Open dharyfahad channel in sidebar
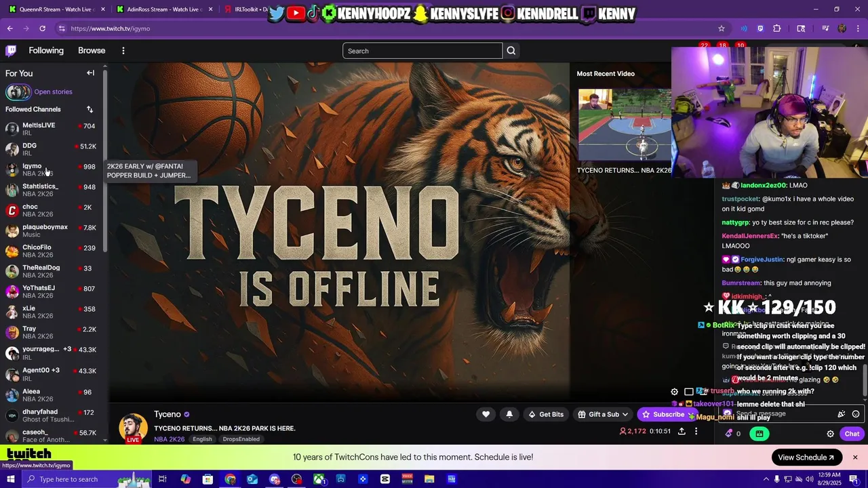The height and width of the screenshot is (488, 868). (x=51, y=415)
